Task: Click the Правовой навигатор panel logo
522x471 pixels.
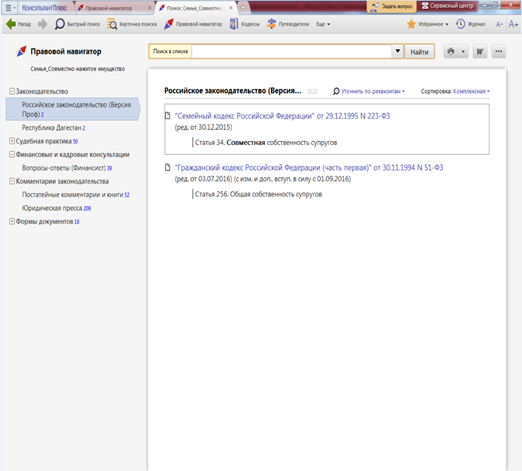Action: tap(21, 51)
